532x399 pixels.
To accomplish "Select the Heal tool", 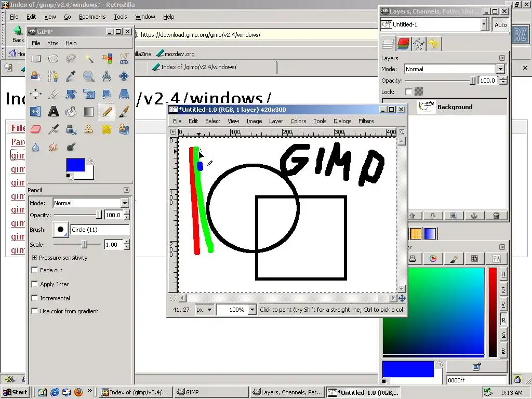I will (107, 129).
